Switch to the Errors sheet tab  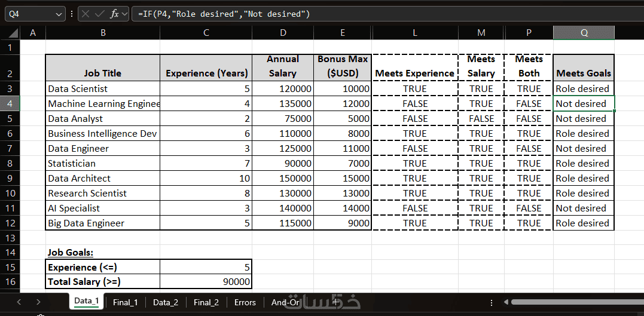click(245, 302)
